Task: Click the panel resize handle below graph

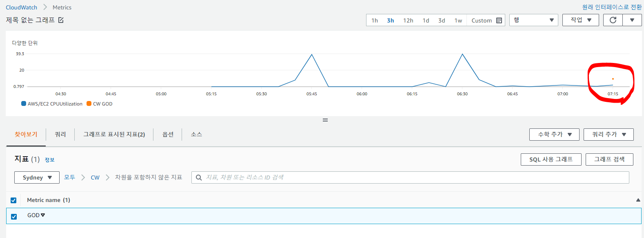Action: click(325, 120)
